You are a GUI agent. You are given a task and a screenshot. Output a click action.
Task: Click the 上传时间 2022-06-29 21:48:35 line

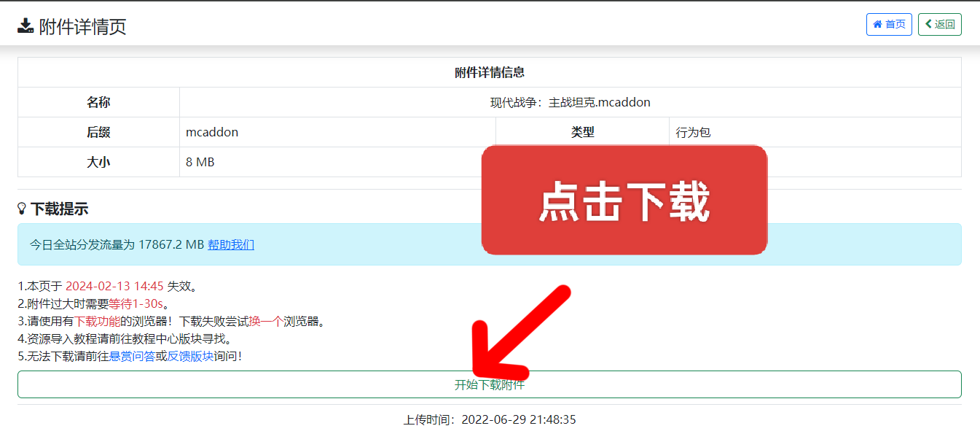click(x=490, y=419)
